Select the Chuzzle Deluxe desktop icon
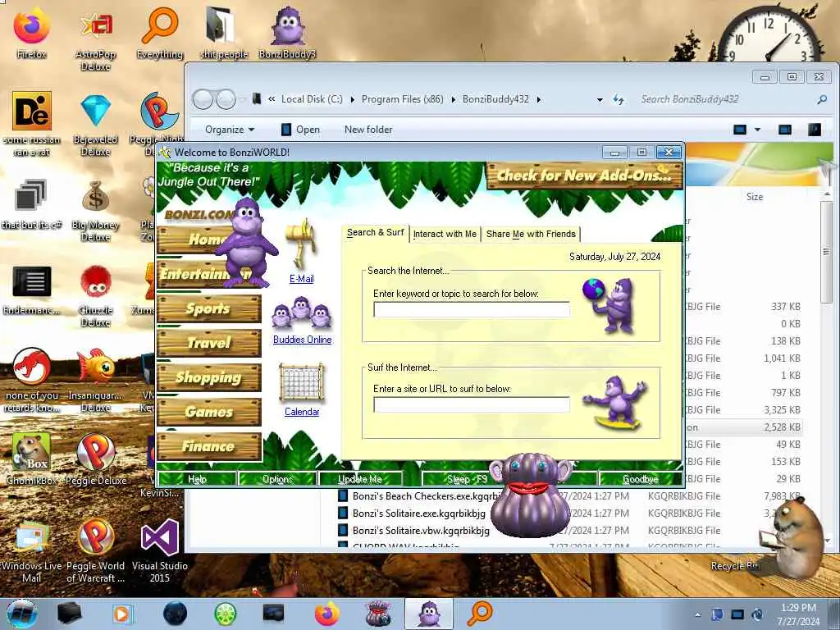 click(x=95, y=282)
